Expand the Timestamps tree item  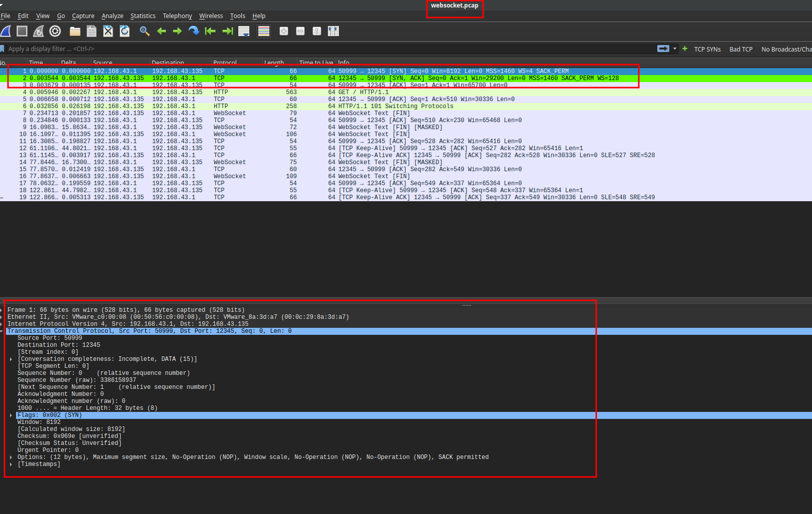[x=11, y=464]
